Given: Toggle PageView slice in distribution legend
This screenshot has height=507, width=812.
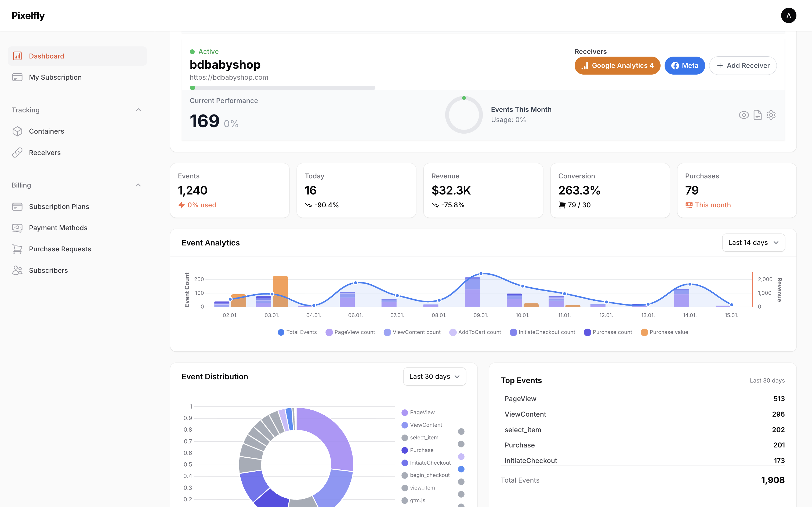Looking at the screenshot, I should point(418,413).
